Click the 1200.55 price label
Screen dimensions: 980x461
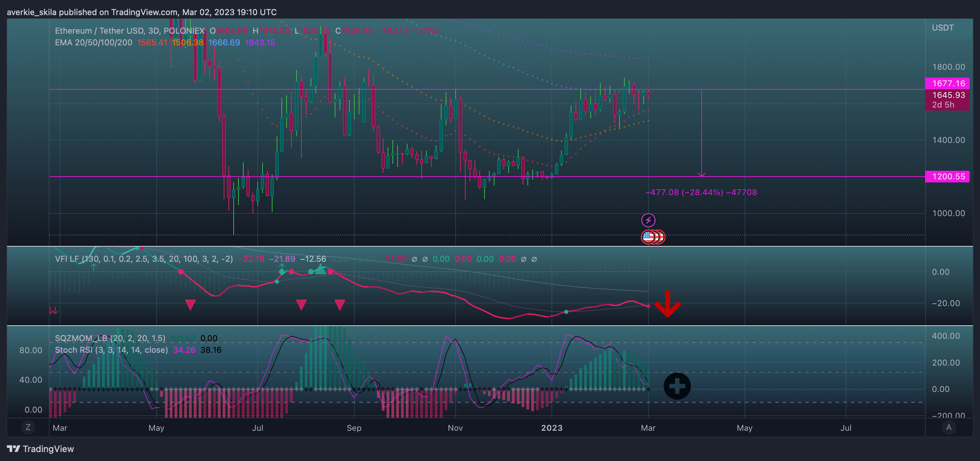[947, 177]
